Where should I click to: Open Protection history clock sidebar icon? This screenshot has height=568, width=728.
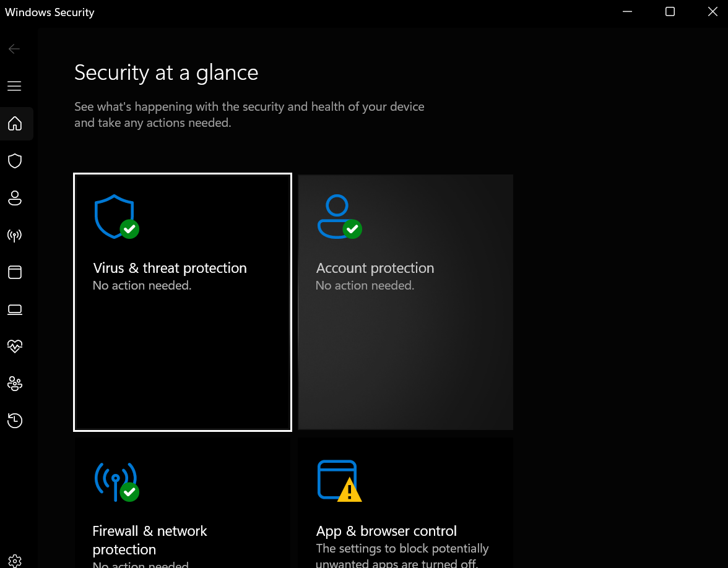[x=15, y=421]
